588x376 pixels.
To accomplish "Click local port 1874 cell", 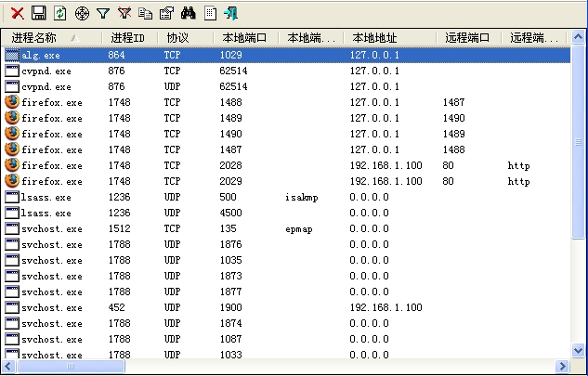I will pos(230,323).
